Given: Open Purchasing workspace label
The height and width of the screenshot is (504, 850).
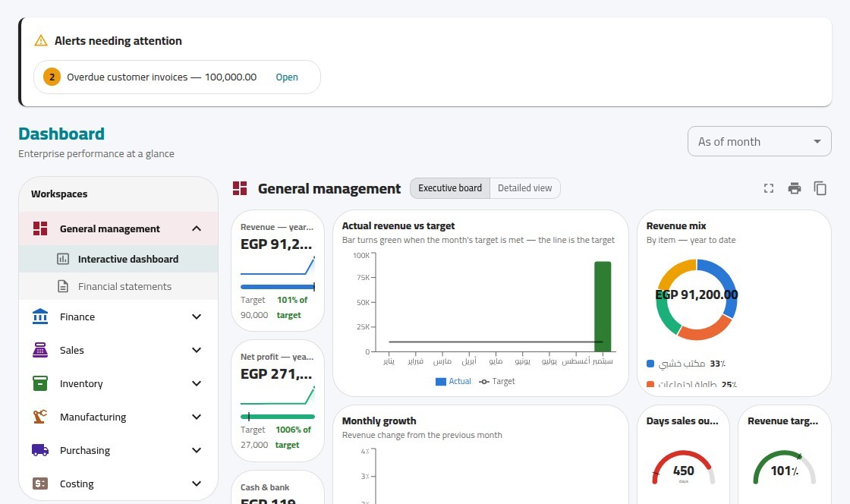Looking at the screenshot, I should coord(84,451).
